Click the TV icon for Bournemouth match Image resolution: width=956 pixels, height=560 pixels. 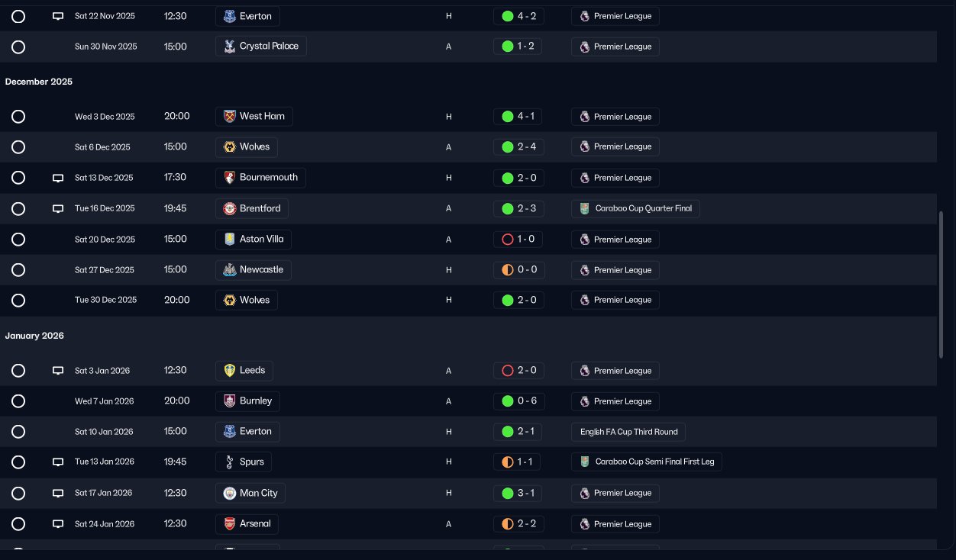[x=57, y=178]
